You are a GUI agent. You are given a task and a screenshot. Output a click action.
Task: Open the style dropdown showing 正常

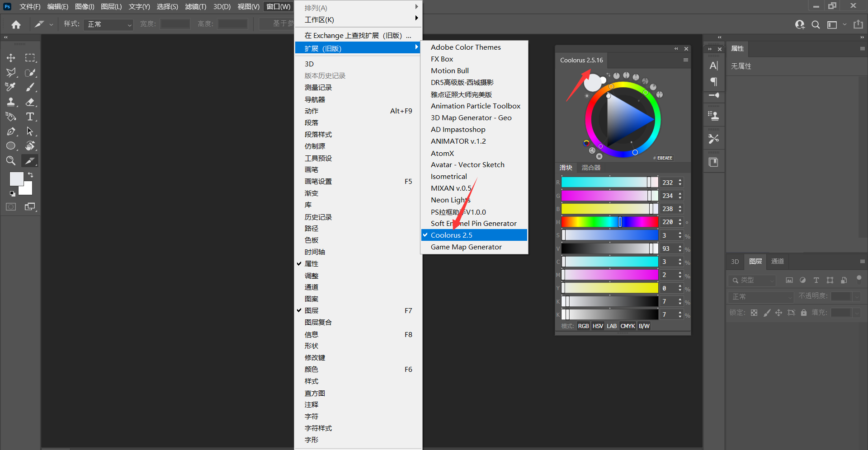pos(108,24)
